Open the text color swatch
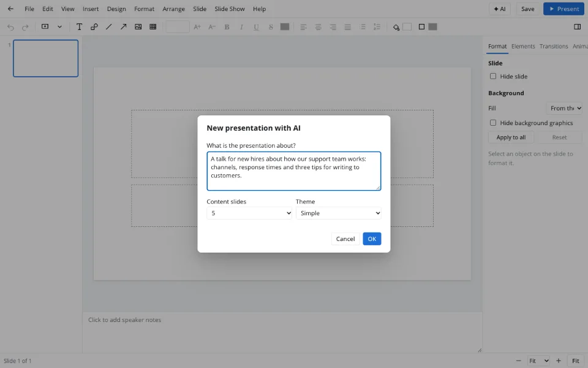This screenshot has height=368, width=588. pyautogui.click(x=285, y=26)
